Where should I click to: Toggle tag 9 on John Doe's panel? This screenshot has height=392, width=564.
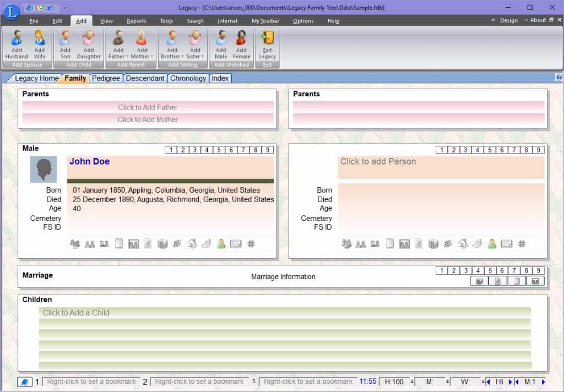[267, 150]
